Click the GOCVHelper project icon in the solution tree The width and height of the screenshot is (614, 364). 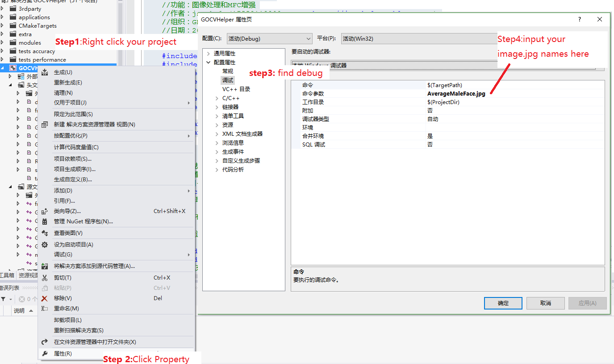coord(13,68)
